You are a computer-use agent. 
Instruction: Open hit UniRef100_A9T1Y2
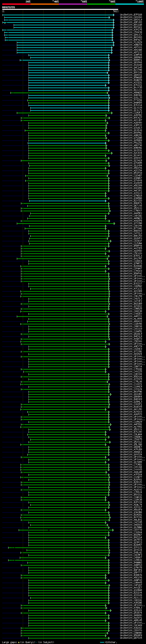131,53
